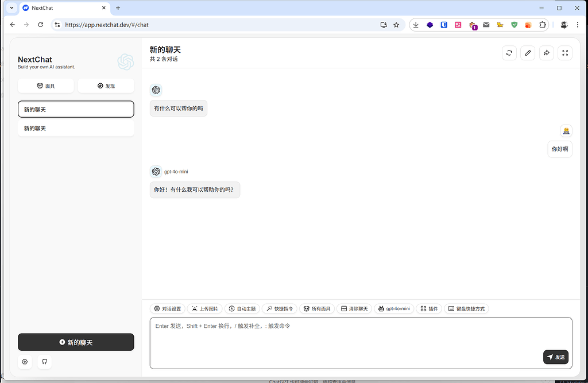Click the pencil edit icon in chat header
This screenshot has height=383, width=588.
[528, 53]
